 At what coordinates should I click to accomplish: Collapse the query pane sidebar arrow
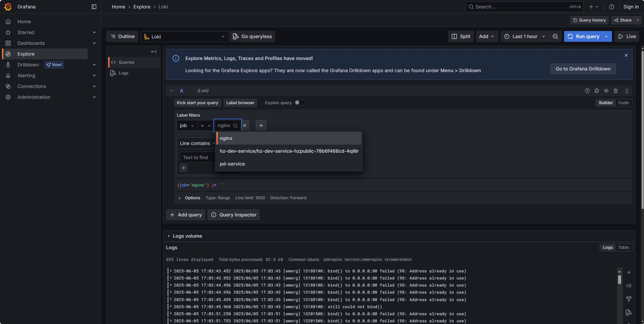(154, 52)
